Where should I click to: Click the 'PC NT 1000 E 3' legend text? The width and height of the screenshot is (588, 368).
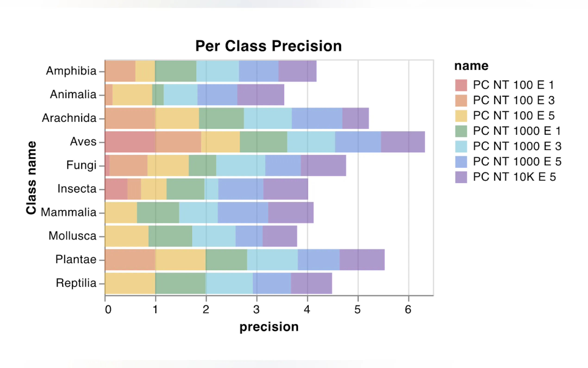click(x=517, y=146)
